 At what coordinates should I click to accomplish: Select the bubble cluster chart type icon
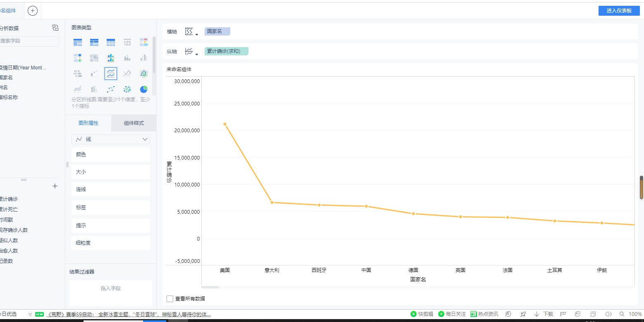point(127,89)
